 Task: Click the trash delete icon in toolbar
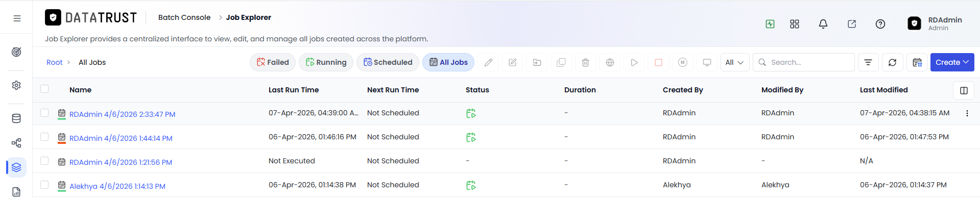pyautogui.click(x=585, y=62)
